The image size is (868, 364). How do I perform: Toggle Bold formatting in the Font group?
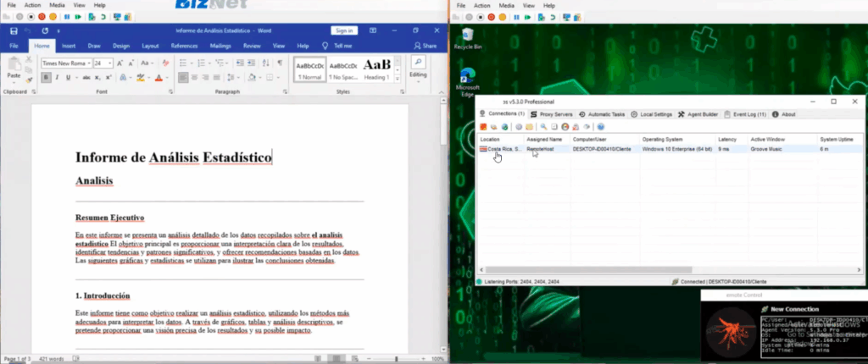tap(46, 78)
